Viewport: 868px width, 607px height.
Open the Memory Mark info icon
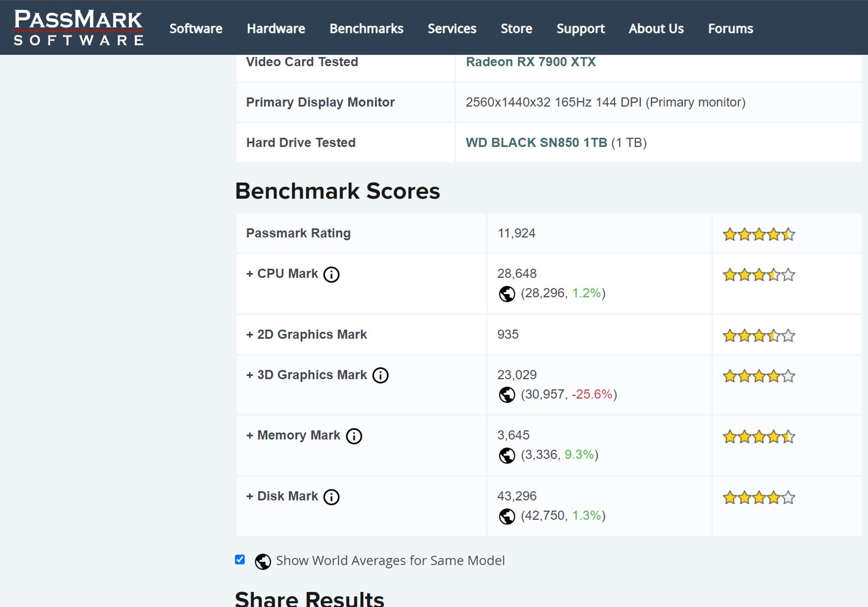pyautogui.click(x=354, y=436)
